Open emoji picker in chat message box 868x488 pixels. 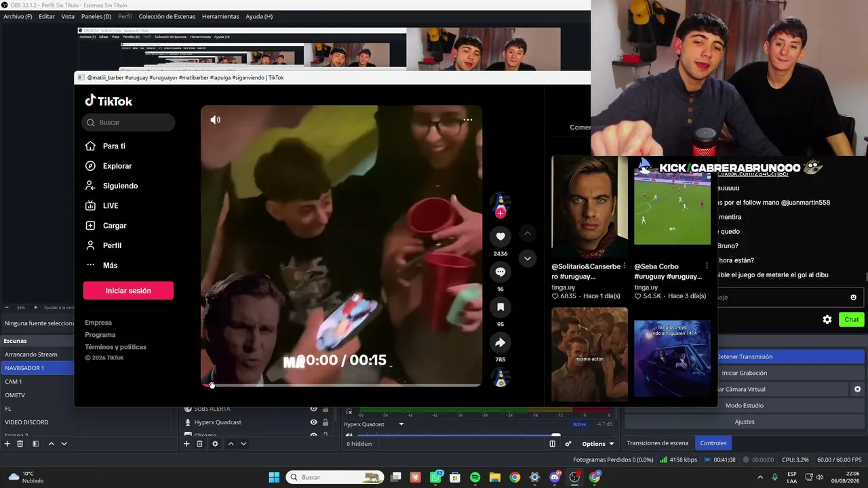(x=853, y=297)
